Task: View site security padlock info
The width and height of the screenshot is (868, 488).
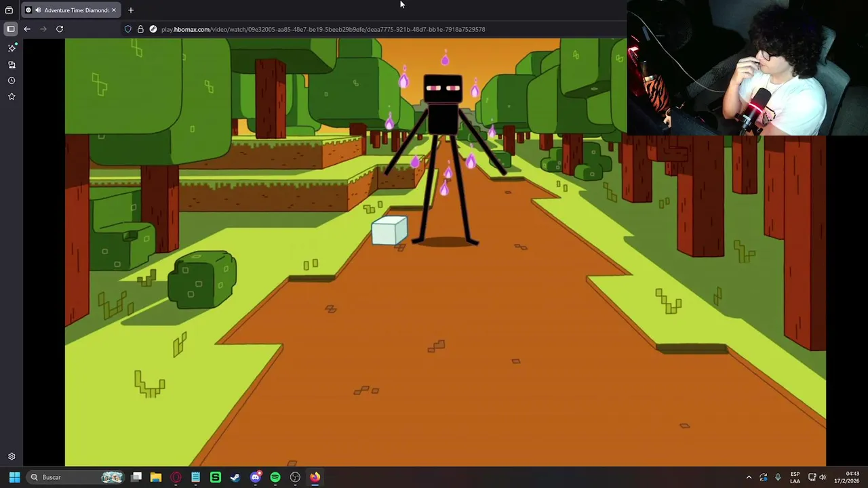Action: pyautogui.click(x=140, y=29)
